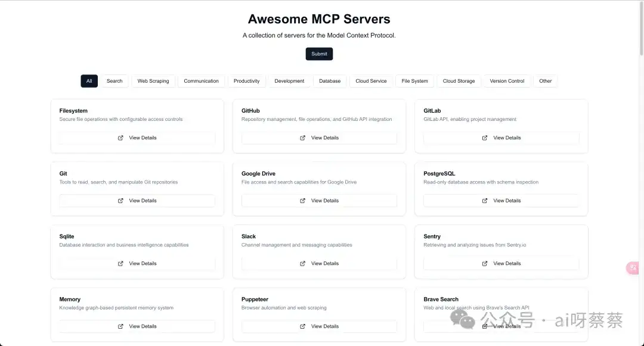644x346 pixels.
Task: Click the PostgreSQL card title
Action: pos(439,174)
